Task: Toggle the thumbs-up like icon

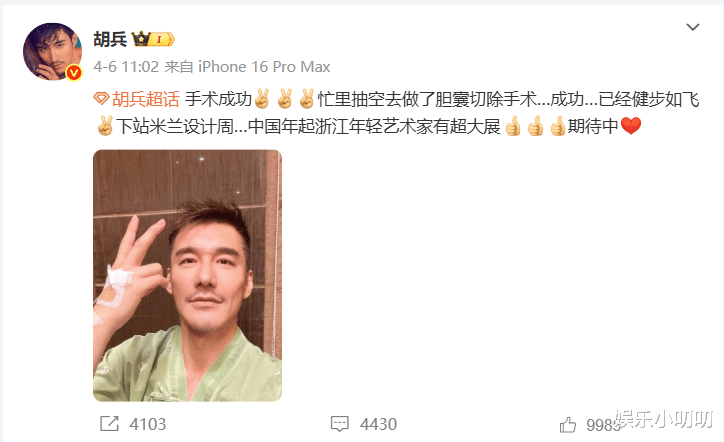Action: [568, 424]
